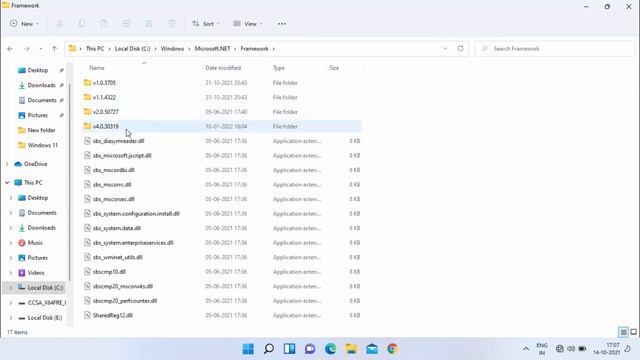Go back with the Back arrow
Screen dimensions: 640x360
click(10, 49)
